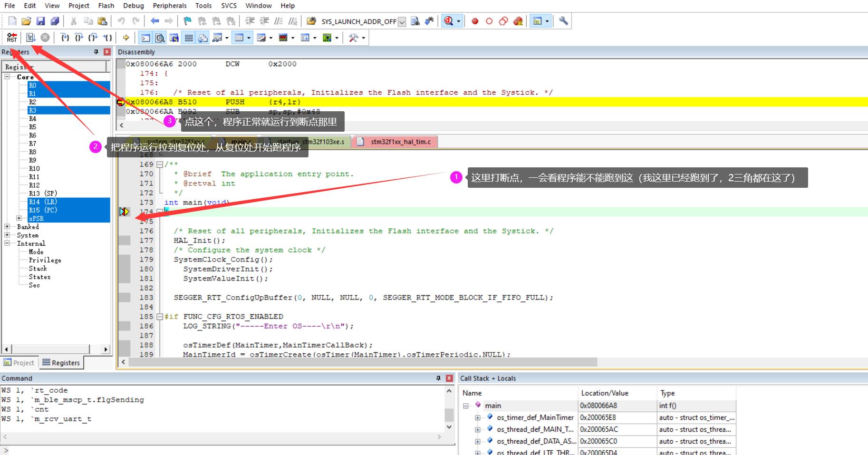This screenshot has width=868, height=455.
Task: Select the Registers bottom tab
Action: pos(61,363)
